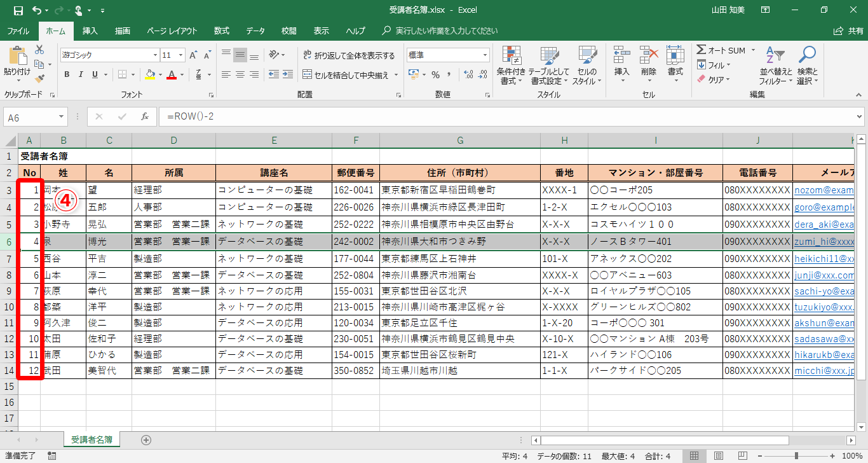Switch to the ページ レイアウト tab
This screenshot has height=463, width=868.
click(x=172, y=31)
